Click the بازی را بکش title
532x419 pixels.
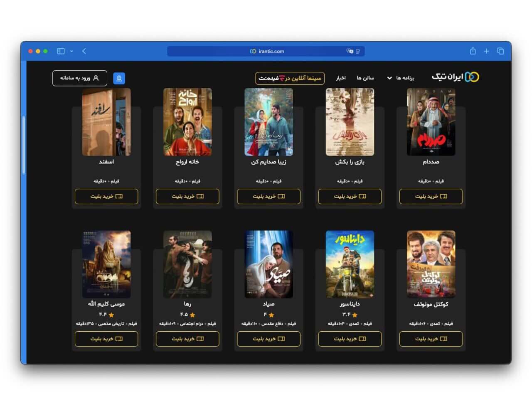350,162
